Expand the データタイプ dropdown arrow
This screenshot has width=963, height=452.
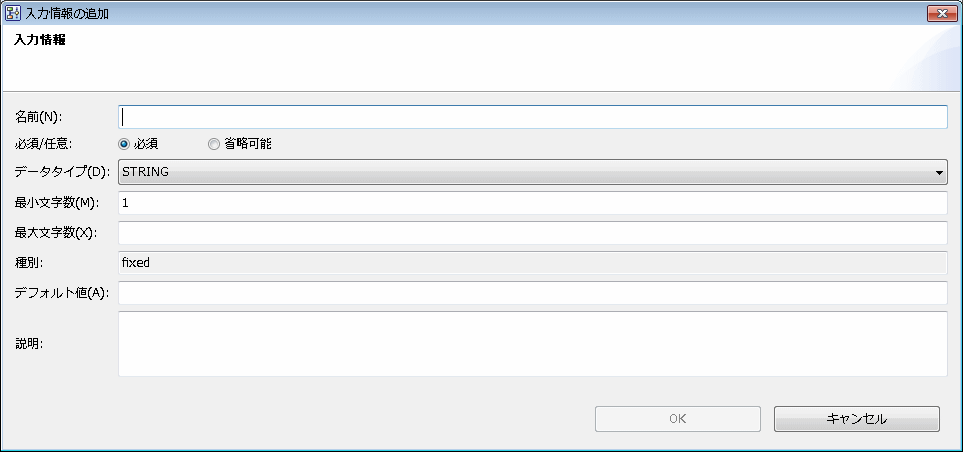click(x=939, y=173)
